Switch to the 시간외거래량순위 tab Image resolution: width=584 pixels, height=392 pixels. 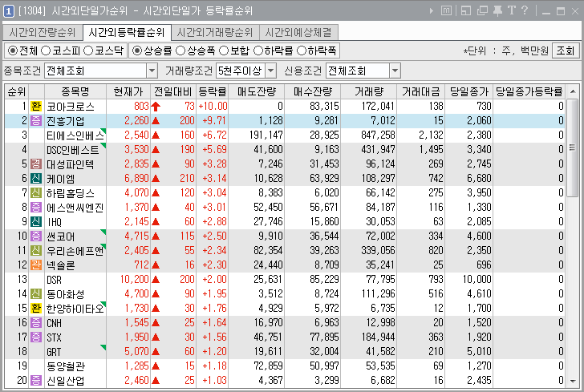(215, 33)
